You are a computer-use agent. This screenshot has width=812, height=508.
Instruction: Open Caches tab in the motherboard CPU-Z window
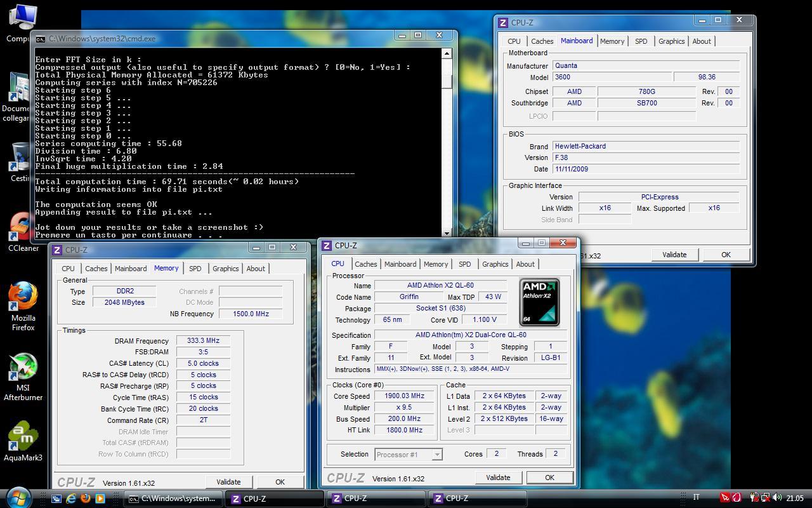[542, 41]
